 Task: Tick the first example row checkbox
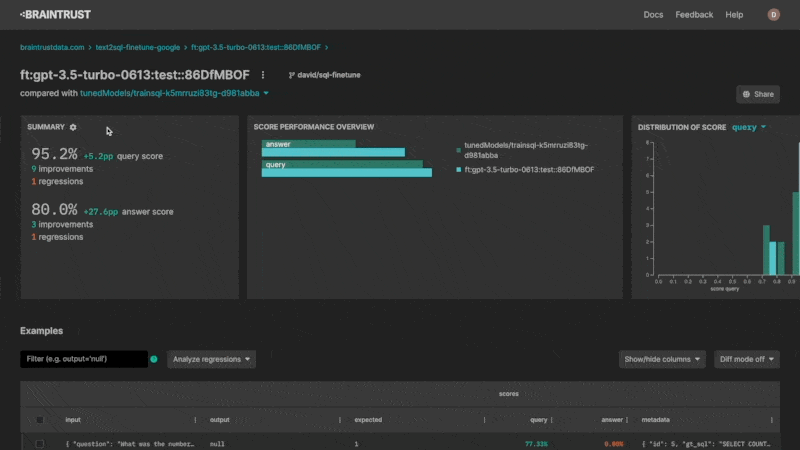coord(40,443)
